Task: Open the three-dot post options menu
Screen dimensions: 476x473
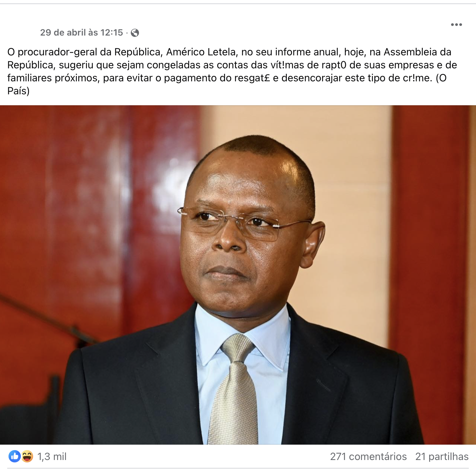Action: (x=456, y=25)
